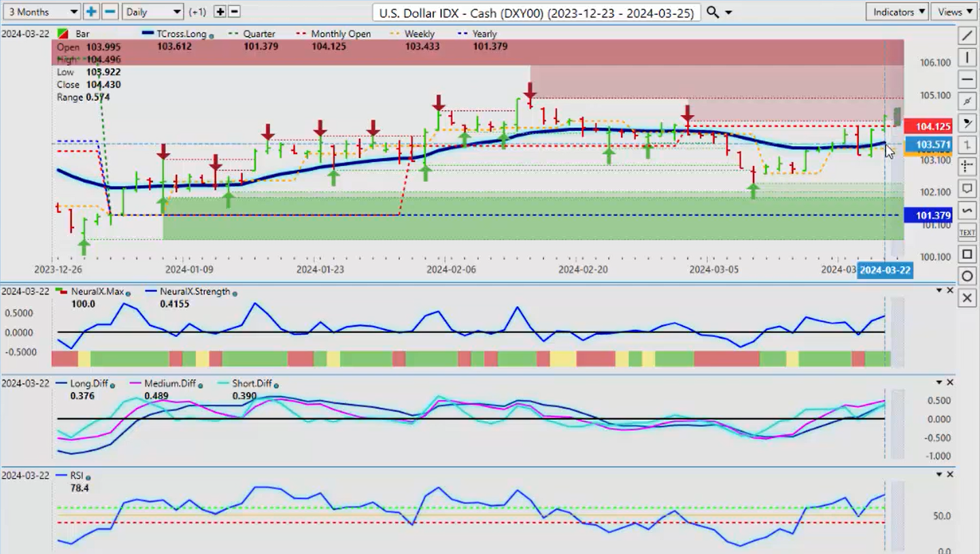Click the blue minus zoom-out button
This screenshot has height=554, width=980.
(109, 12)
